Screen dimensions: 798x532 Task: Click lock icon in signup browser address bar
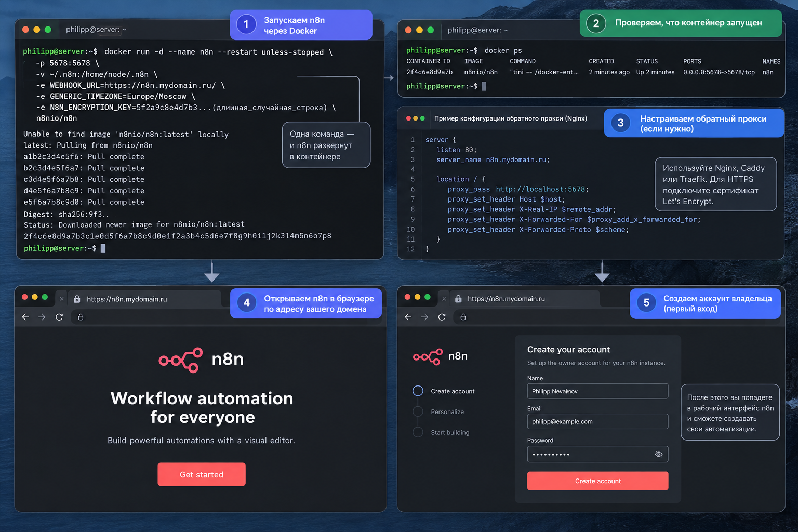pyautogui.click(x=463, y=317)
